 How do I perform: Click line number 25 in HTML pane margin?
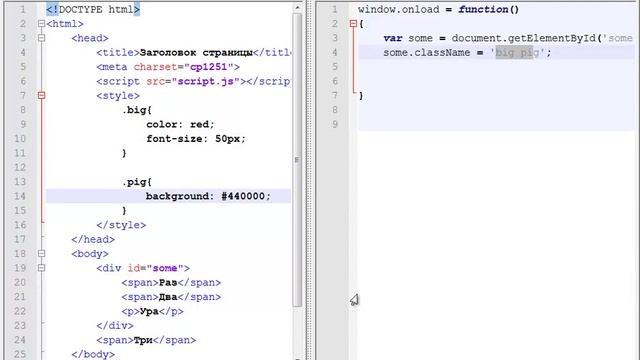click(20, 354)
